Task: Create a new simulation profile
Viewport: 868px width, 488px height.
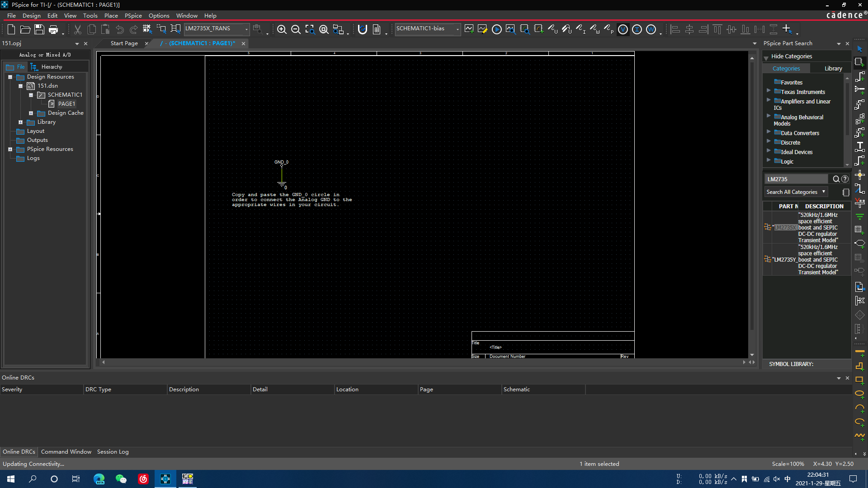Action: 469,29
